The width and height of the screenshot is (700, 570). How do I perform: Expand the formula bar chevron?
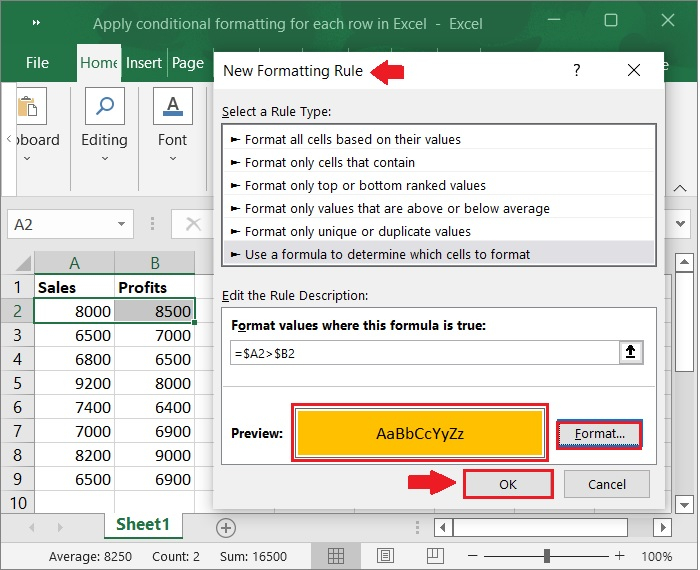680,223
